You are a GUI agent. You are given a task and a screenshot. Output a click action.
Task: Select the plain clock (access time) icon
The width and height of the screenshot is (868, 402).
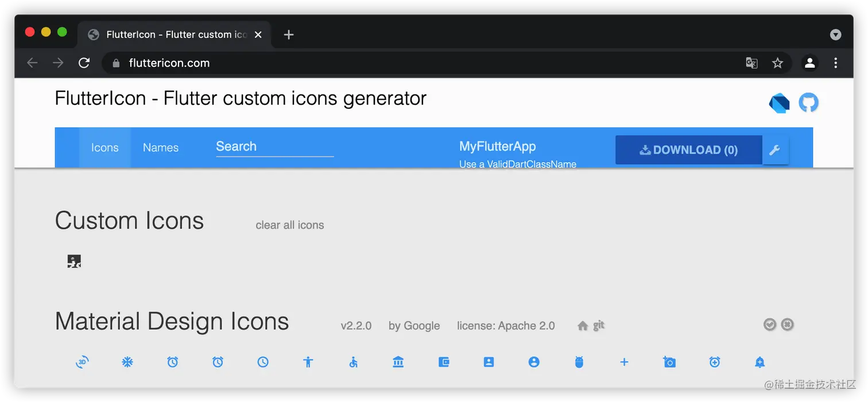(263, 362)
